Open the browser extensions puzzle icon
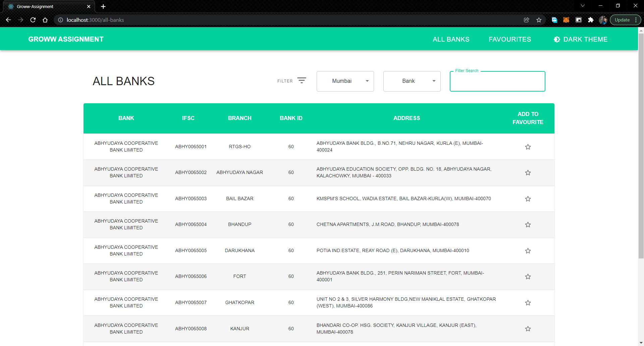The height and width of the screenshot is (346, 644). pos(591,20)
